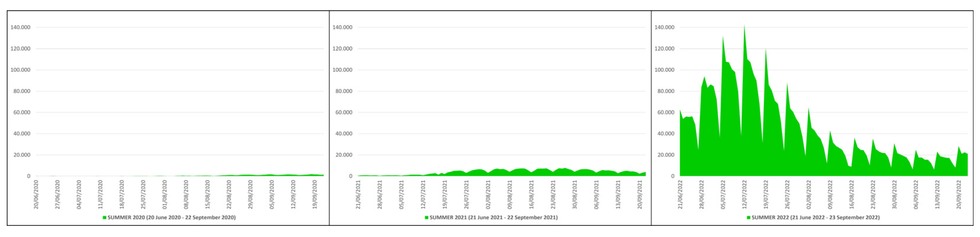Viewport: 980px width, 237px height.
Task: Select the Summer 2020 legend label text
Action: click(172, 218)
